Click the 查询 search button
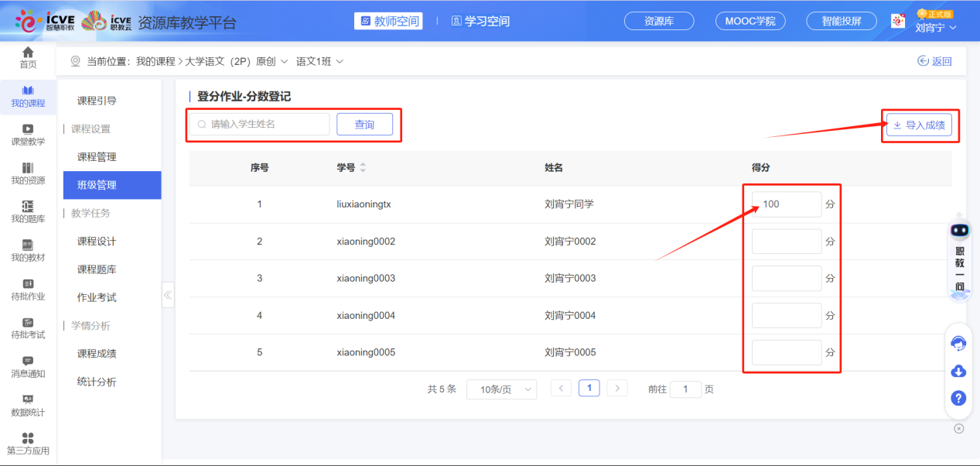The image size is (980, 466). pos(364,124)
